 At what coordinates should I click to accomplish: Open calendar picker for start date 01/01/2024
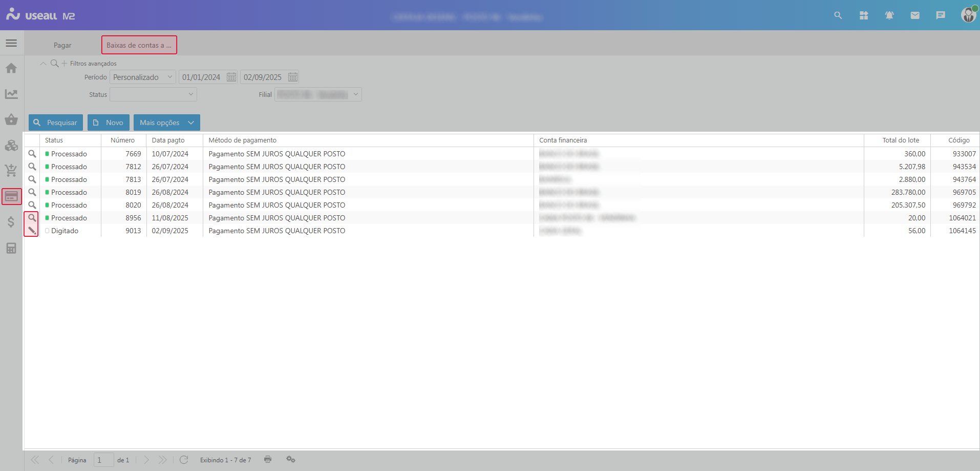click(x=231, y=77)
